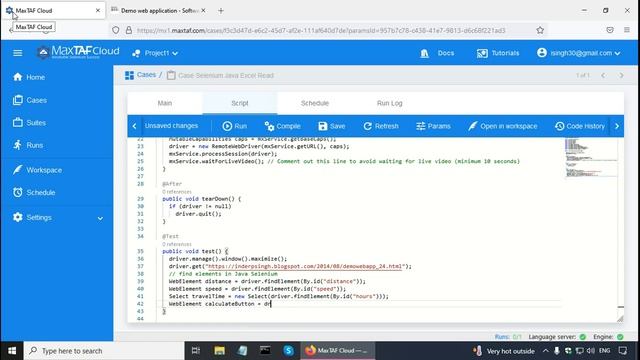Go to the next case arrow
Image resolution: width=640 pixels, height=360 pixels.
(x=621, y=76)
